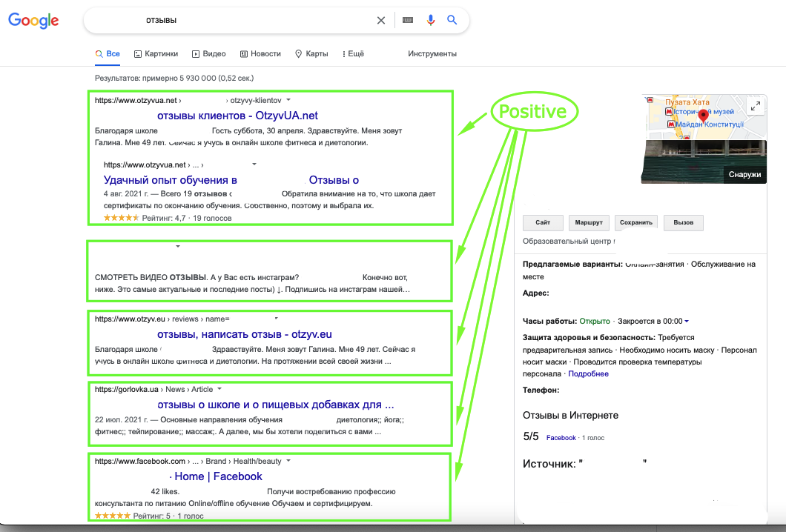
Task: Expand the map with fullscreen icon
Action: (x=756, y=106)
